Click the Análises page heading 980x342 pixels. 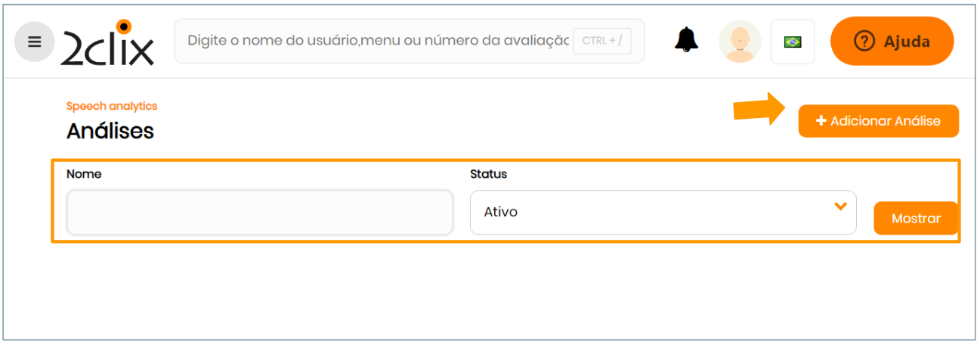pyautogui.click(x=110, y=131)
